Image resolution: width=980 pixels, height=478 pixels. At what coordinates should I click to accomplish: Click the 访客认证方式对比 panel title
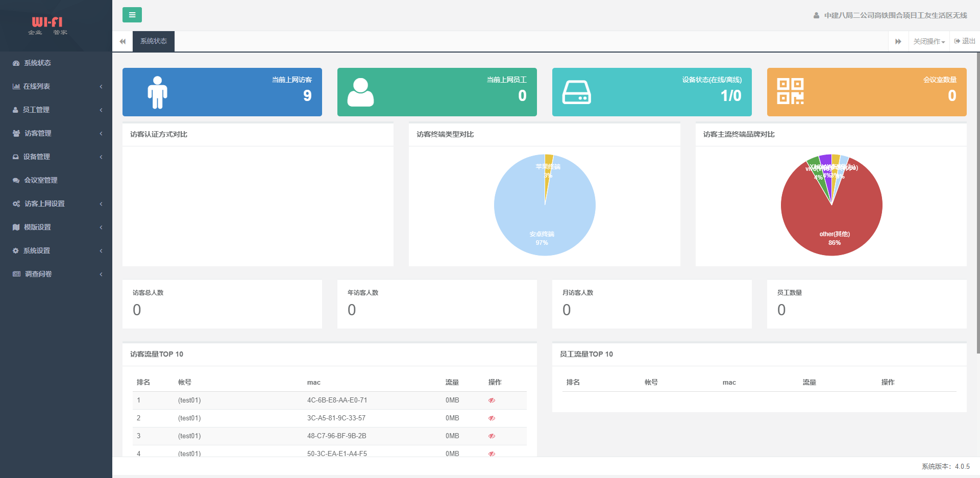pyautogui.click(x=159, y=134)
